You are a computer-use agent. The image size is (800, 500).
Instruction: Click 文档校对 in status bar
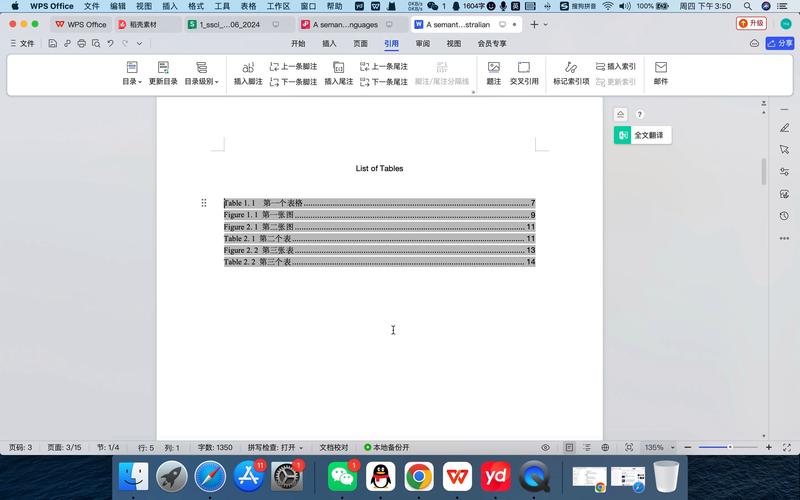pyautogui.click(x=334, y=447)
